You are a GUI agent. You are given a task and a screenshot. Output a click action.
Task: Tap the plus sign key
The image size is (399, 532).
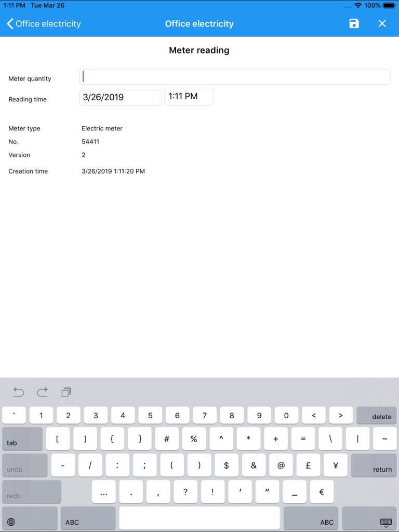[x=275, y=438]
